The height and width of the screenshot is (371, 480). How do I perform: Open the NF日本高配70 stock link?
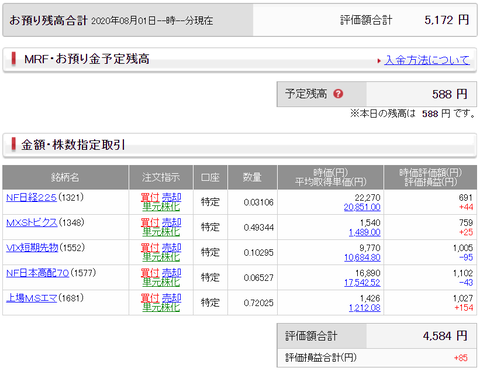[37, 273]
